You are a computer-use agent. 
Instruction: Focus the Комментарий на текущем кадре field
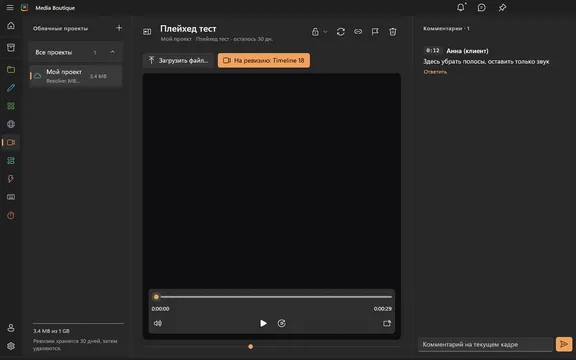click(x=485, y=345)
